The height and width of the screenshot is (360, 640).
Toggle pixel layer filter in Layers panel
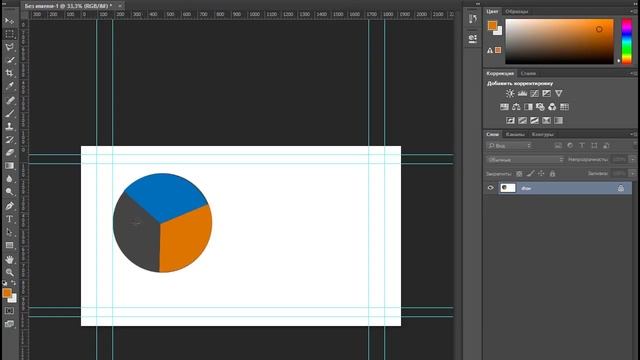tap(558, 146)
